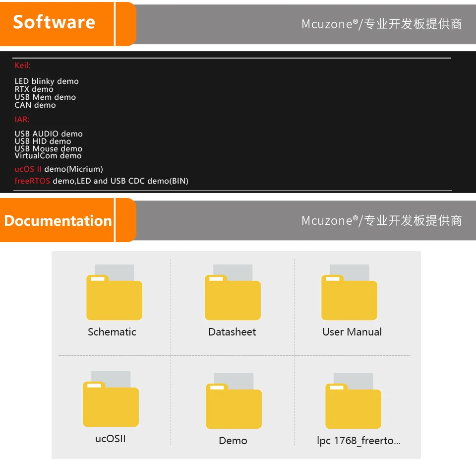Click the red 'freeRTOS' text
Viewport: 476px width, 467px height.
[x=32, y=181]
